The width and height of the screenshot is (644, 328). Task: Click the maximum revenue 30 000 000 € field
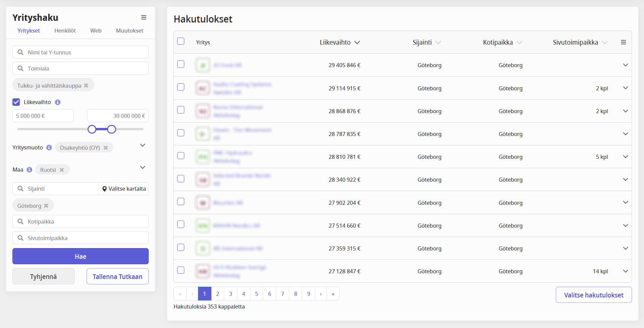click(x=118, y=116)
